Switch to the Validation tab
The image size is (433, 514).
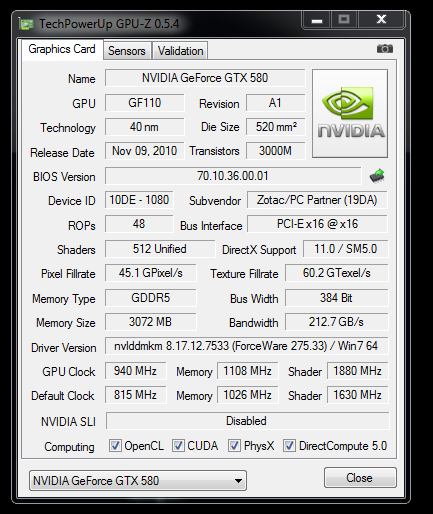180,51
